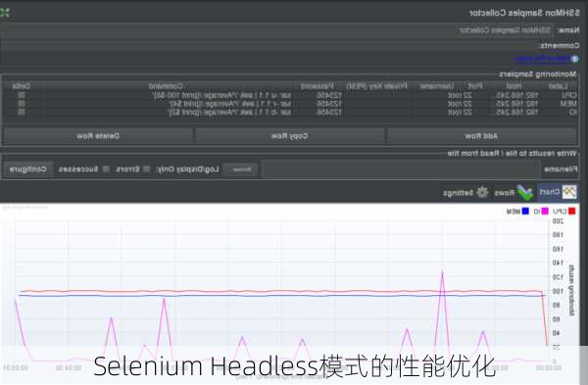Click the 123456 password cell in the IO row
Image resolution: width=588 pixels, height=385 pixels.
pos(329,113)
